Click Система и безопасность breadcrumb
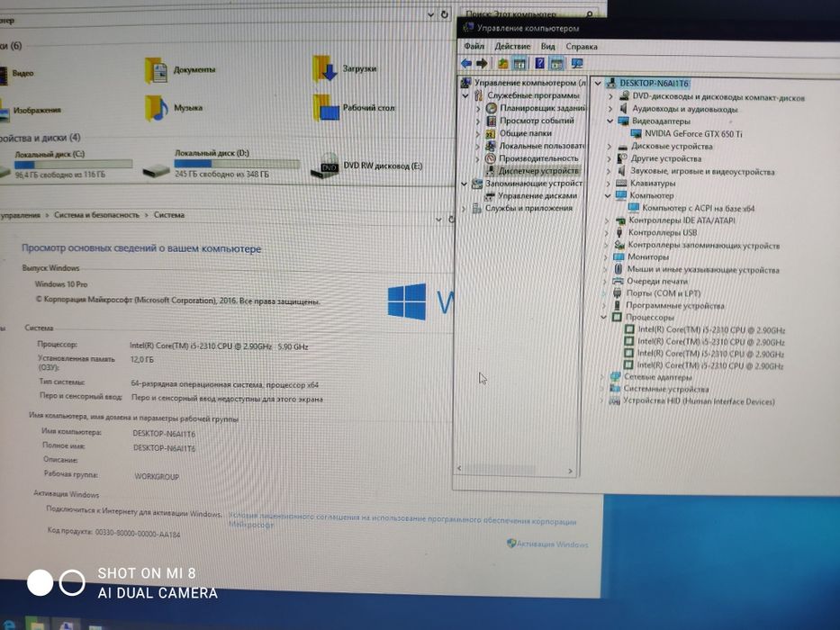840x630 pixels. 96,215
